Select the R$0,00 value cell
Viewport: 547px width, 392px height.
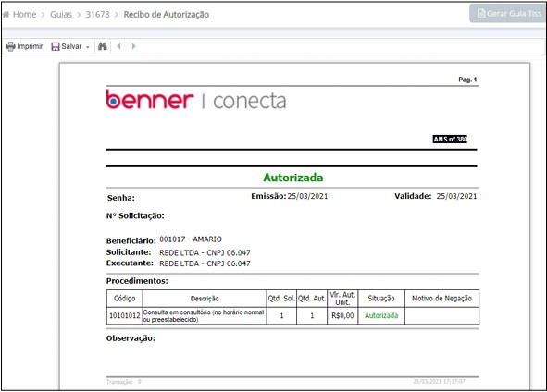pos(342,315)
